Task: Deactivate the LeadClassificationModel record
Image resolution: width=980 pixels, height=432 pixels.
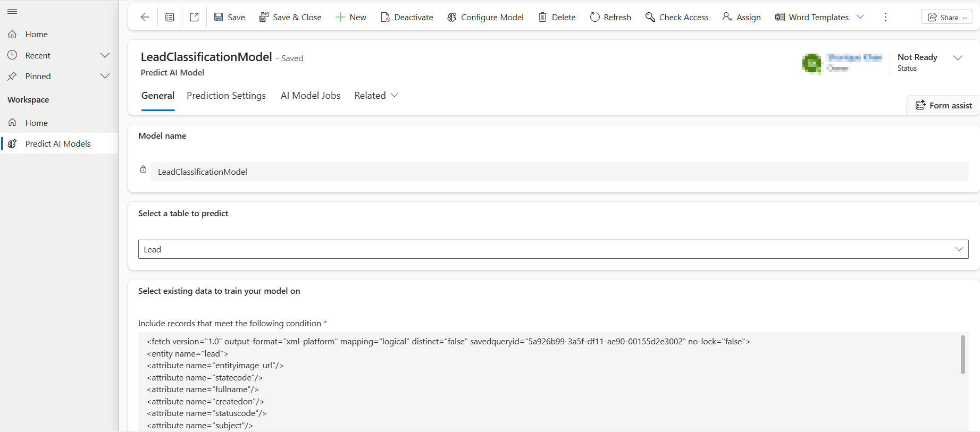Action: 407,17
